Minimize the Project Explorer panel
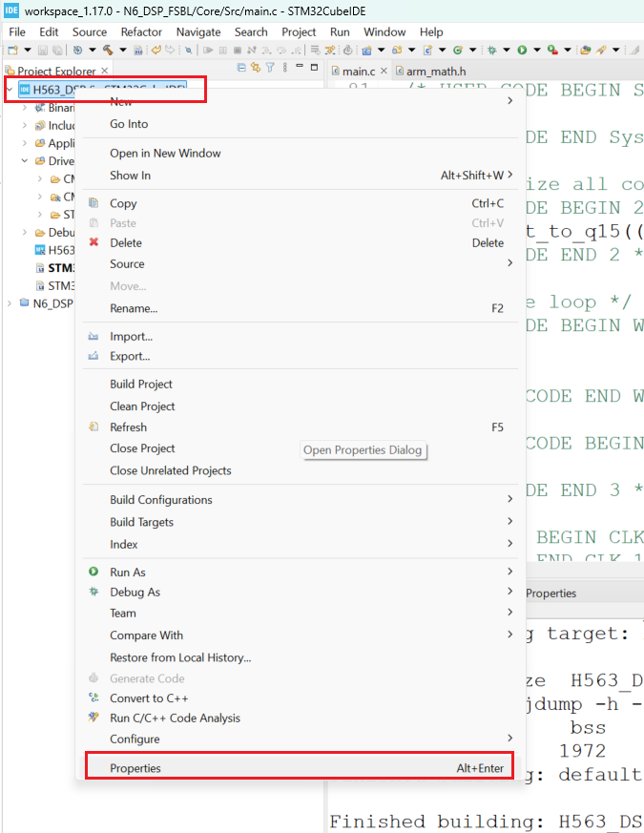Image resolution: width=644 pixels, height=833 pixels. 300,67
